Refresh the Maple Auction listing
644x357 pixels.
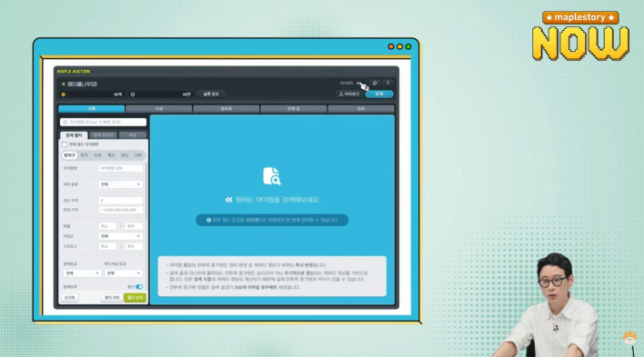click(x=375, y=84)
